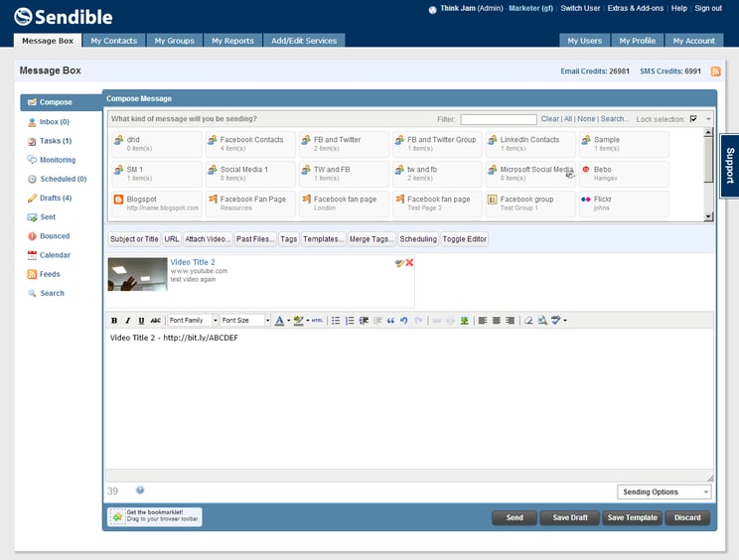Expand the arrow next to Lock selection
The width and height of the screenshot is (739, 560).
tap(708, 119)
